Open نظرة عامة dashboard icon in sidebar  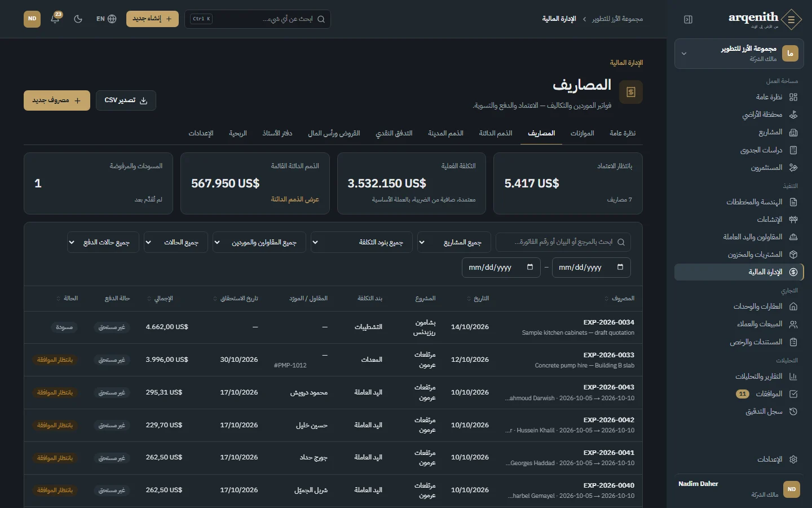coord(793,97)
